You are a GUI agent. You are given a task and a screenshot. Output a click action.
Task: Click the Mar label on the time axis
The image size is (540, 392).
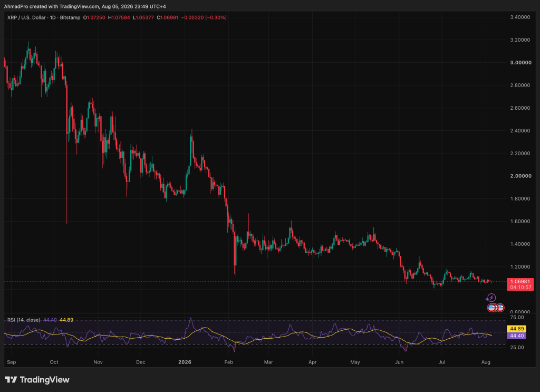tap(268, 362)
